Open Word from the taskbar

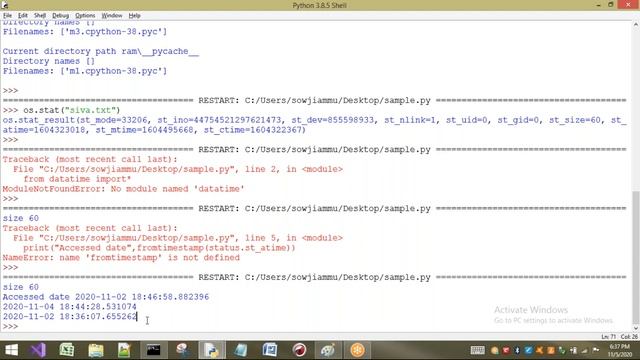[x=270, y=350]
